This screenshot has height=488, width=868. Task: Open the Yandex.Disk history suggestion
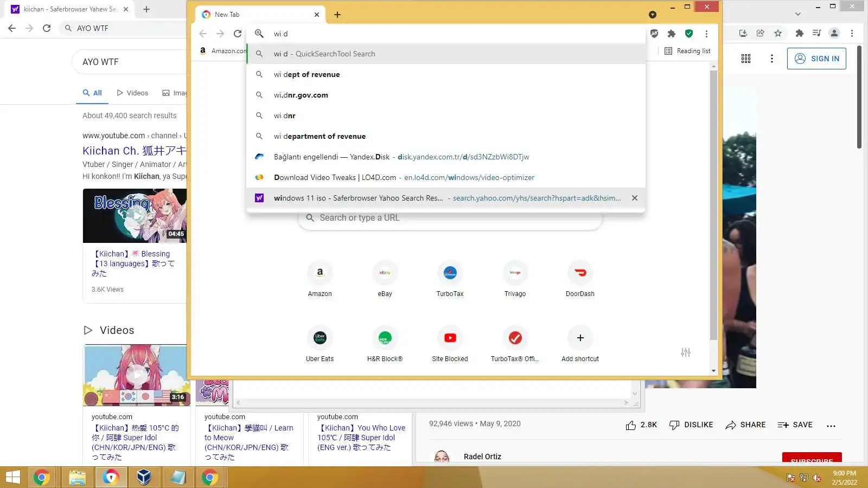coord(446,157)
